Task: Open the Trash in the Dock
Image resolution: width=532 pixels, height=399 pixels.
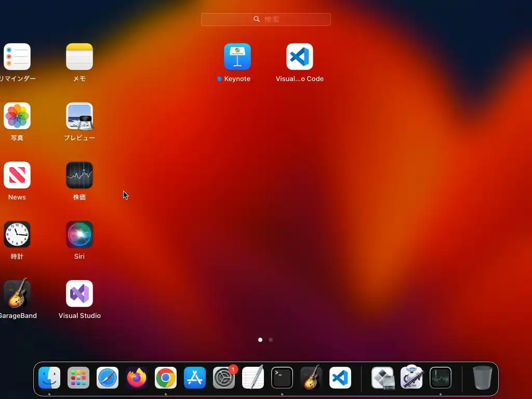Action: pos(483,378)
